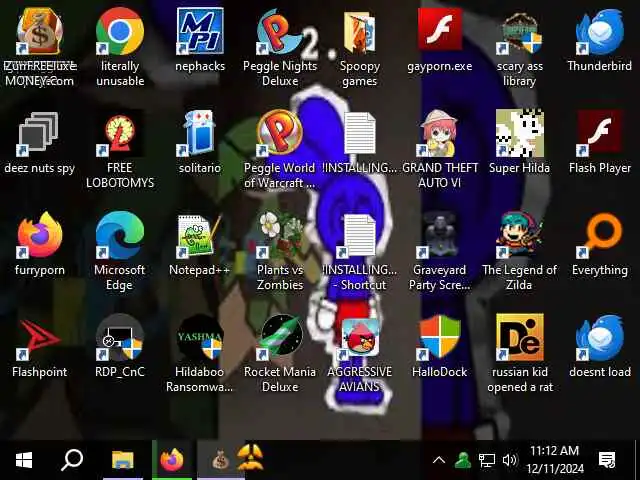Open GRAND THEFT AUTO VI shortcut
Viewport: 640px width, 480px height.
(x=440, y=133)
